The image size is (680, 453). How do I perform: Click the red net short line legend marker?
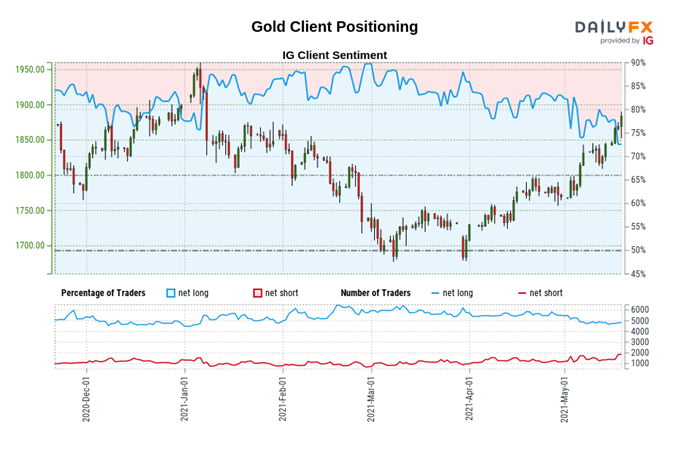(x=522, y=293)
